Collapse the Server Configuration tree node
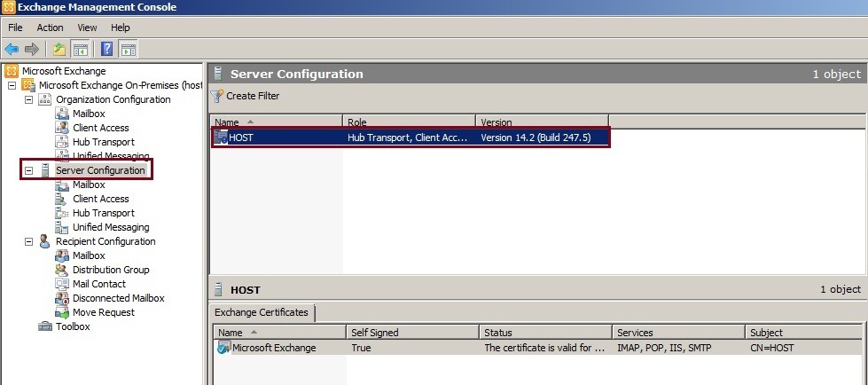 (x=28, y=170)
